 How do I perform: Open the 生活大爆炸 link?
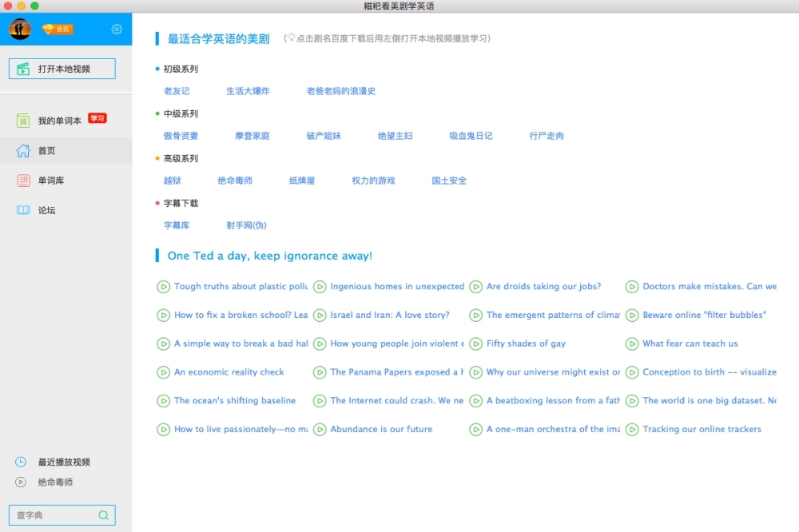pos(248,91)
